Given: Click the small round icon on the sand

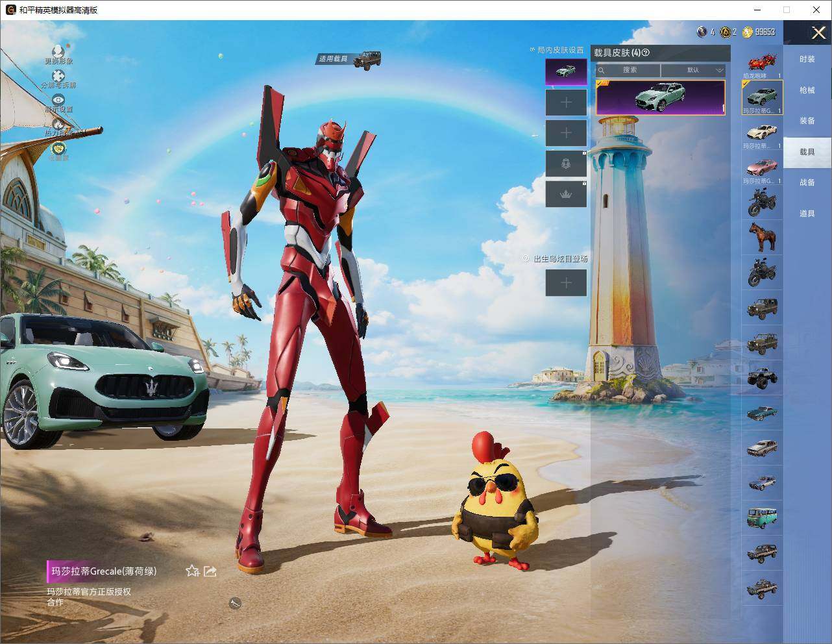Looking at the screenshot, I should click(x=235, y=604).
